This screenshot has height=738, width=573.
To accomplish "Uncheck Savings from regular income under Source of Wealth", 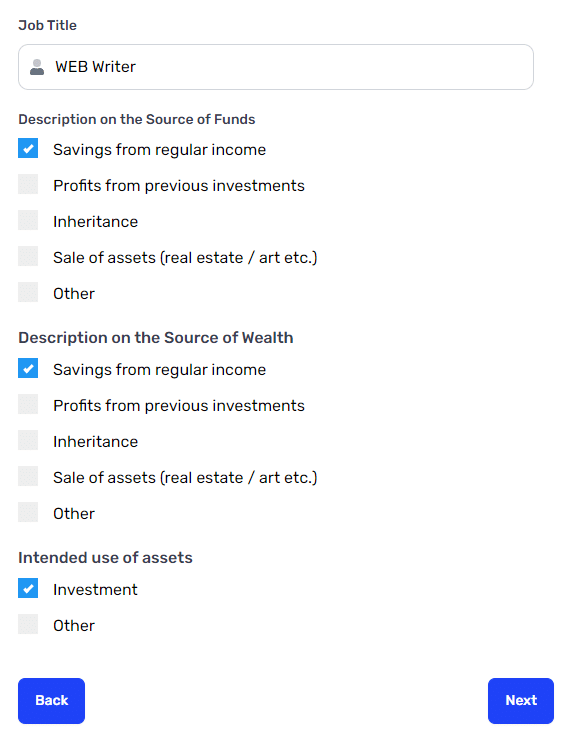I will (28, 368).
